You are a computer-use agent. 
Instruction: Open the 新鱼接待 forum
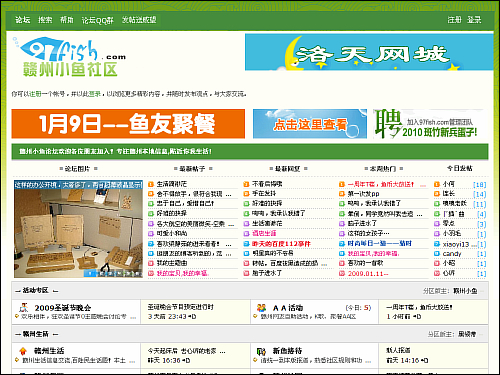tap(287, 351)
